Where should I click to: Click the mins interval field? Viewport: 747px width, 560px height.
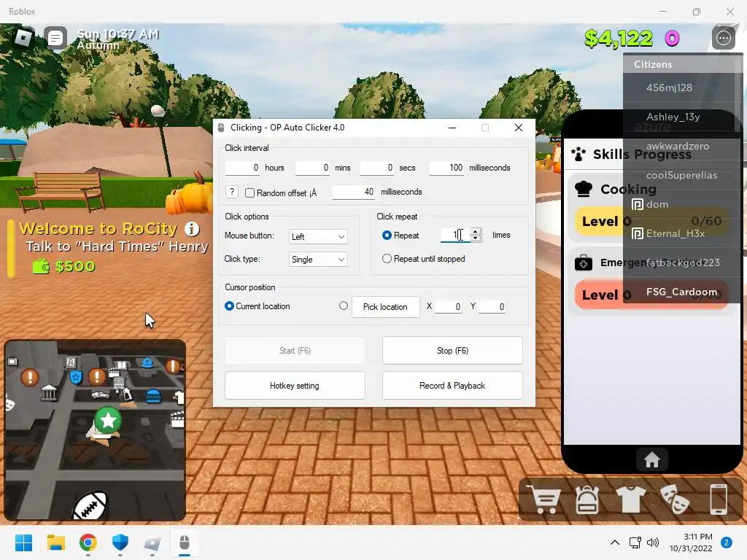click(x=312, y=168)
